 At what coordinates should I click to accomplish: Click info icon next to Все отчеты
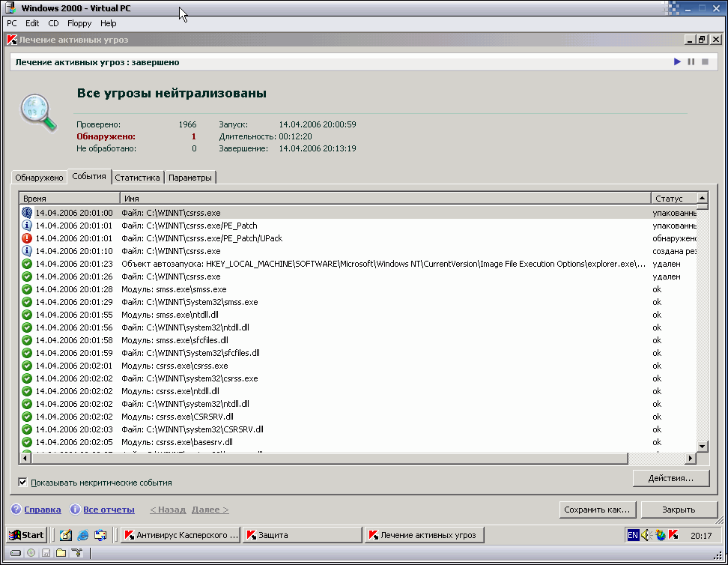(x=75, y=510)
